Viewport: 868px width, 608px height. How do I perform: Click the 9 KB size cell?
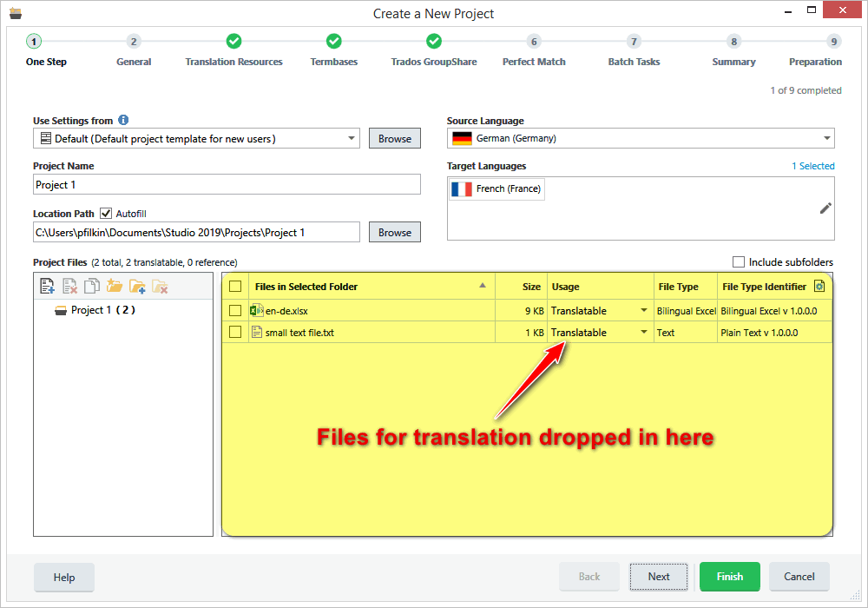click(521, 311)
